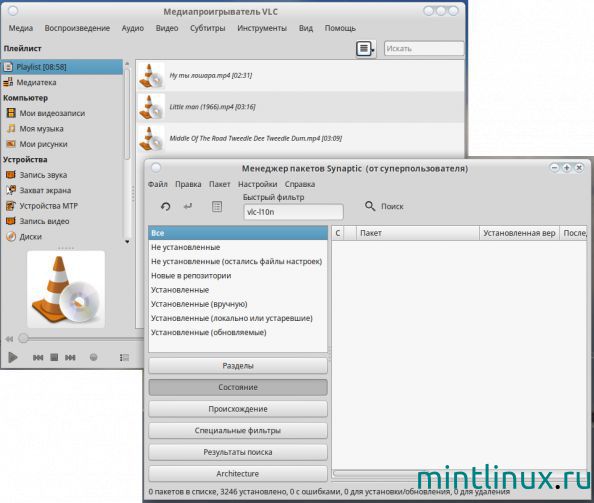
Task: Click the record button in VLC controls
Action: coord(94,357)
